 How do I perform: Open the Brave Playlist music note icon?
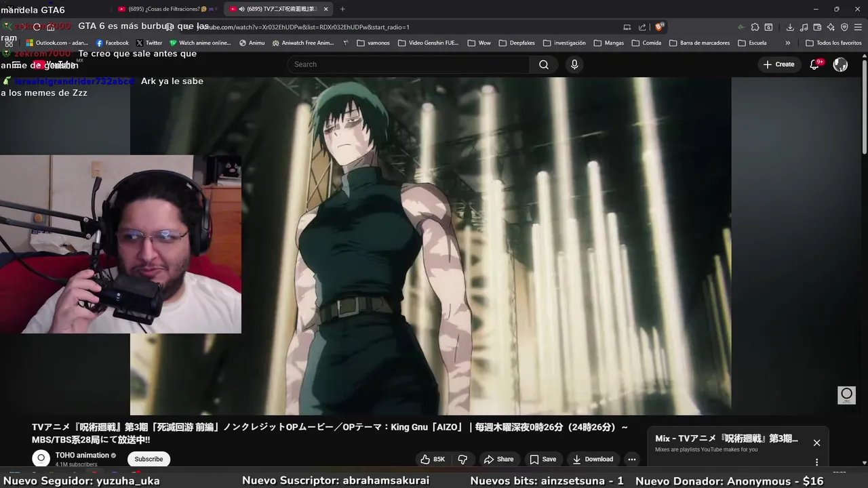[804, 27]
